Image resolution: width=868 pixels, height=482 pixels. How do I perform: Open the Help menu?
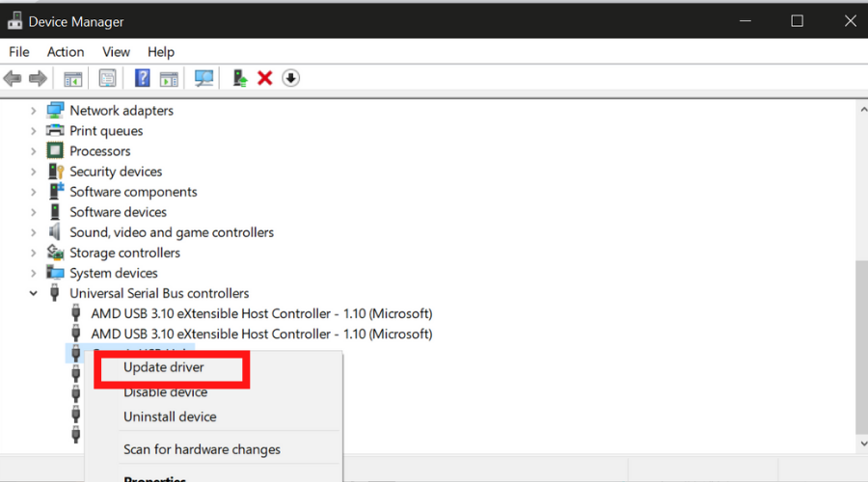[x=160, y=51]
